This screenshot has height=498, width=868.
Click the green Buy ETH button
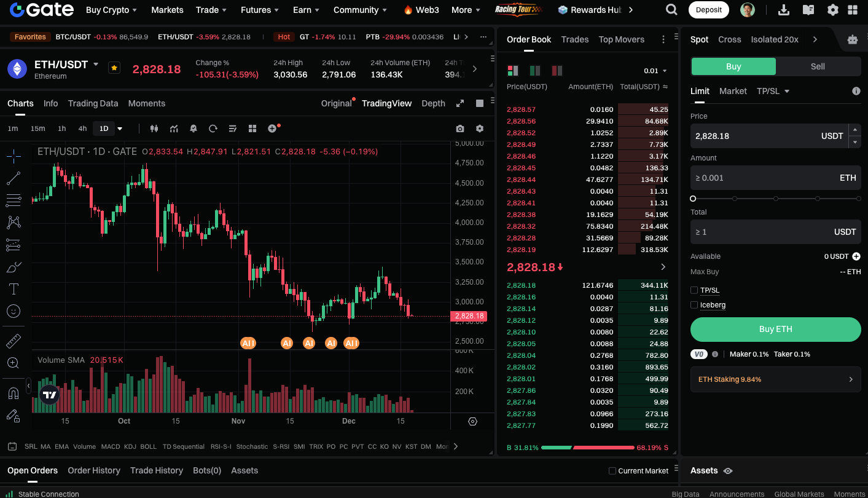pos(776,330)
